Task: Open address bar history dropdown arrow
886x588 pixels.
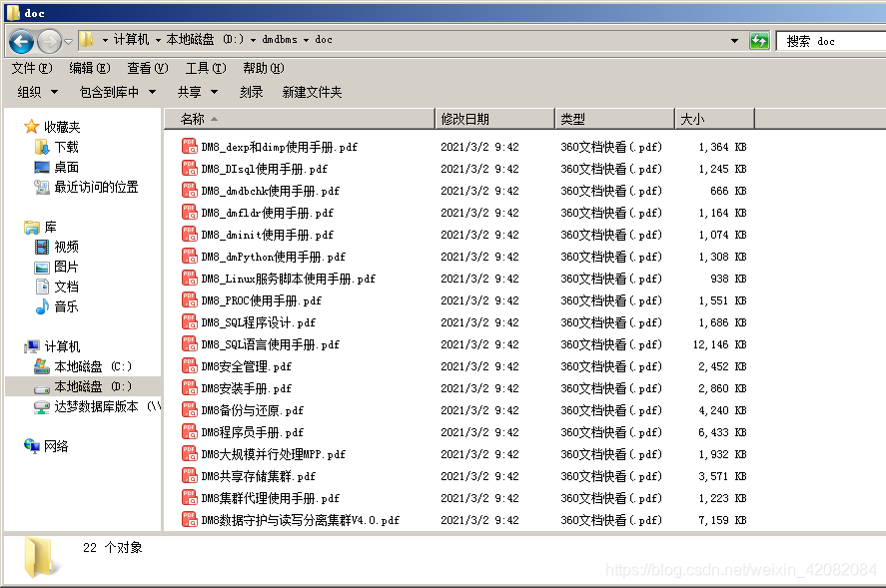Action: (x=734, y=41)
